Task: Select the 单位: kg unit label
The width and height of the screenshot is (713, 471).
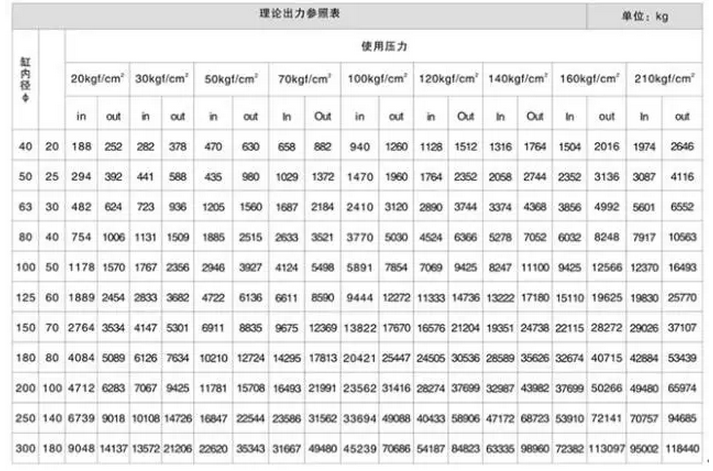Action: point(647,16)
